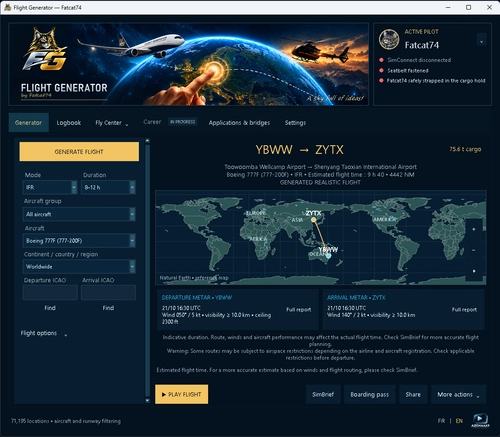Screen dimensions: 500x437
Task: Click the Fatcat74 pilot name
Action: pos(422,45)
